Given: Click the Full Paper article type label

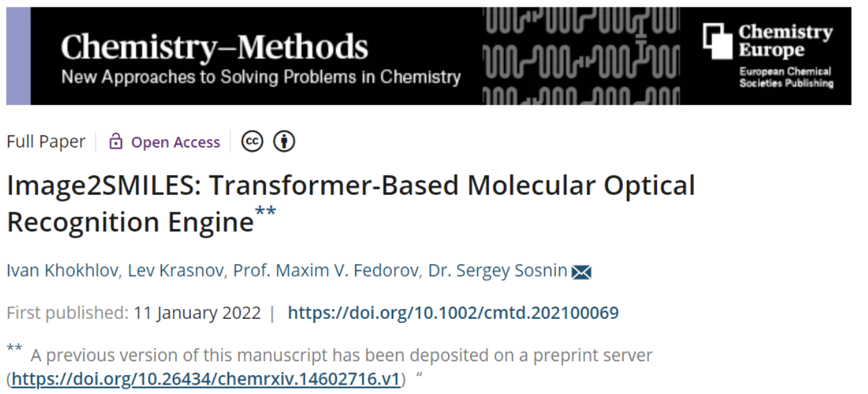Looking at the screenshot, I should (x=46, y=142).
